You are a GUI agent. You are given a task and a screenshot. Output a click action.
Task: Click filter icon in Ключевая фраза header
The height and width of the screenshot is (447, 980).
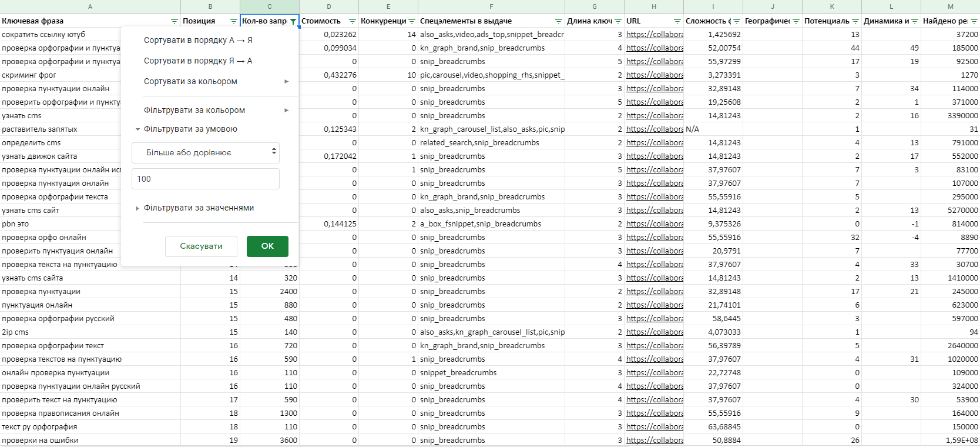point(174,21)
